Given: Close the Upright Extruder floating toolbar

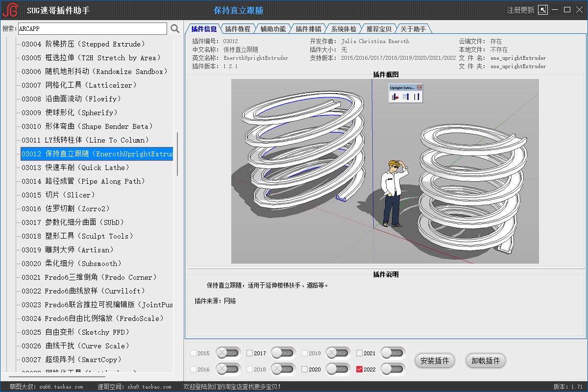Looking at the screenshot, I should [x=419, y=87].
